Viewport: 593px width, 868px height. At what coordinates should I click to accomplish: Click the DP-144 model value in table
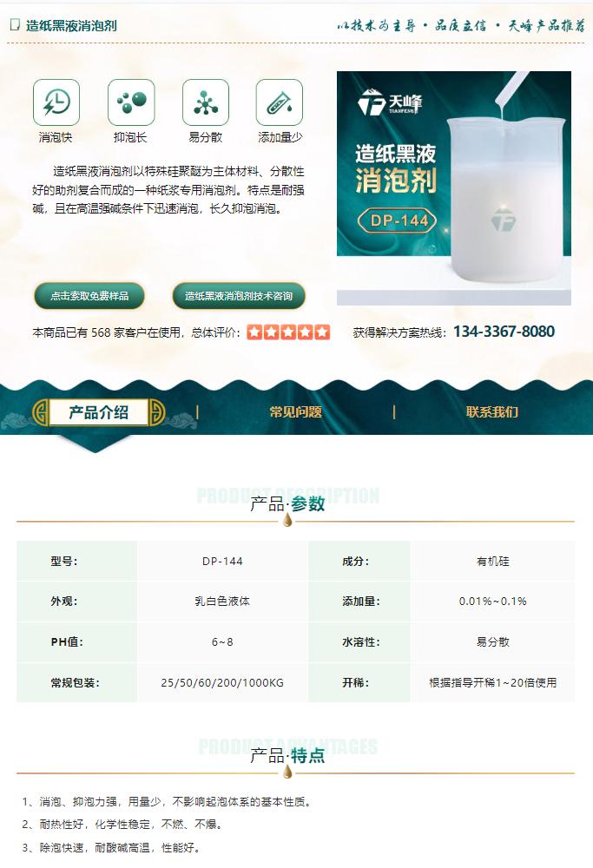222,562
